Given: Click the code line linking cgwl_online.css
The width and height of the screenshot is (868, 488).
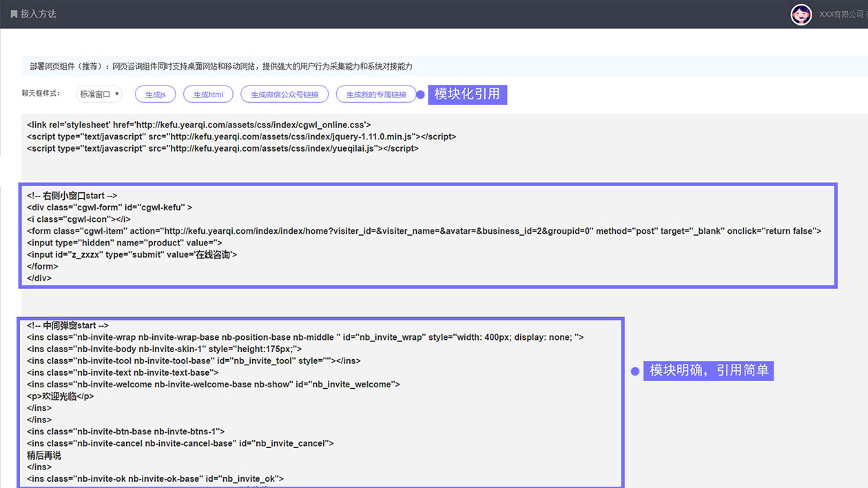Looking at the screenshot, I should [x=199, y=125].
